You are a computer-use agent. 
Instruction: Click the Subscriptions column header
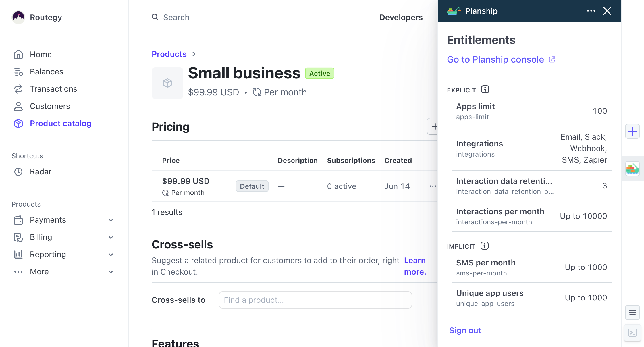(x=351, y=160)
